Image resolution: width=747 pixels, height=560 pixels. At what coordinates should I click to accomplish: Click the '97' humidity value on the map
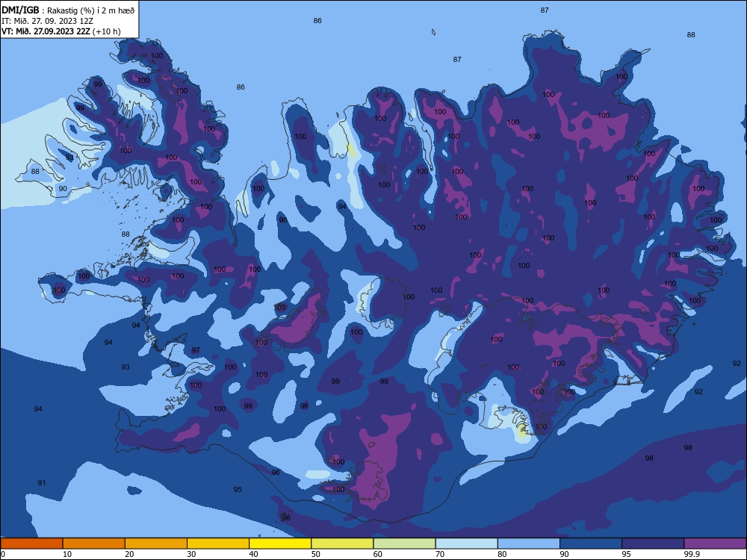pos(196,350)
